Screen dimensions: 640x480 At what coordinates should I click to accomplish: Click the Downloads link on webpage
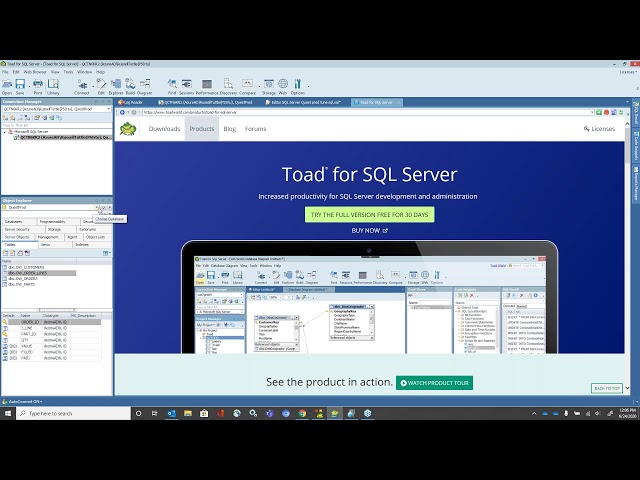click(164, 129)
